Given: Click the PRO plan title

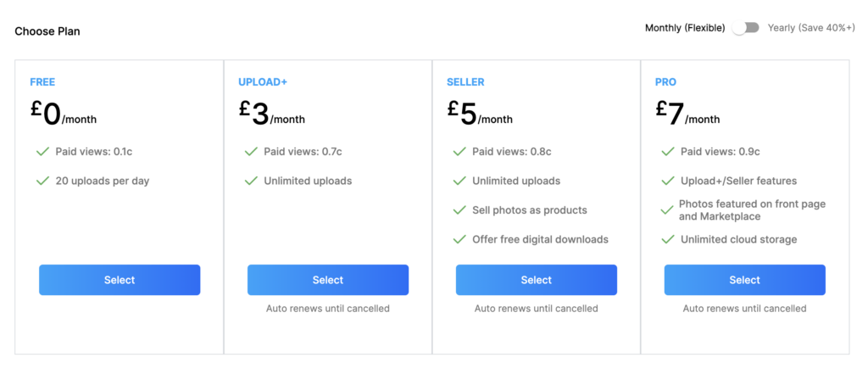Looking at the screenshot, I should tap(665, 82).
